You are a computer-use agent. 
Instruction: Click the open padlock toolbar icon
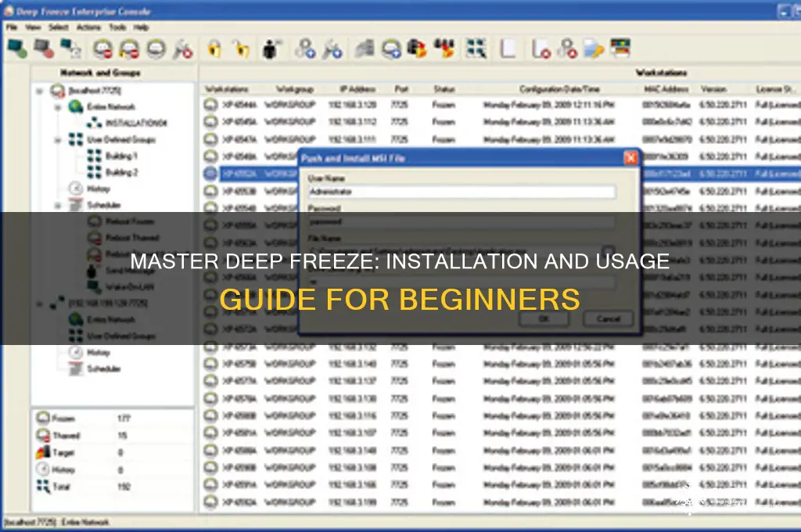point(241,49)
